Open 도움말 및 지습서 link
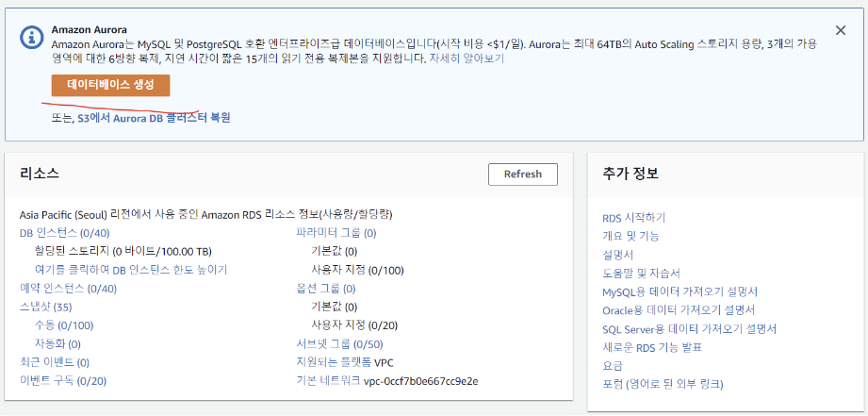The height and width of the screenshot is (416, 868). point(641,273)
